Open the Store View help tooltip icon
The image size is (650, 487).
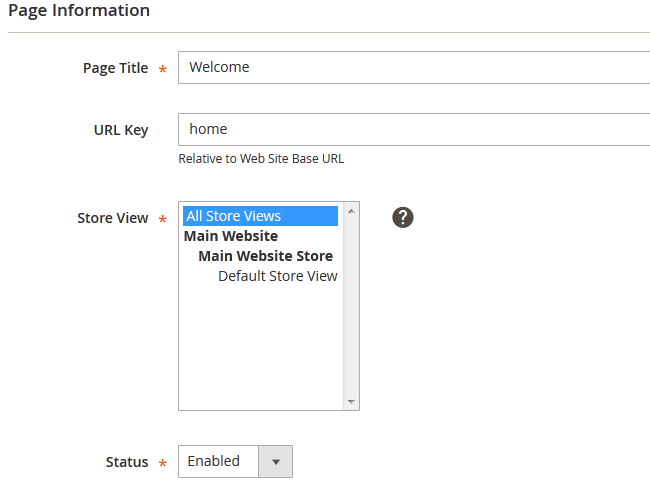(403, 218)
